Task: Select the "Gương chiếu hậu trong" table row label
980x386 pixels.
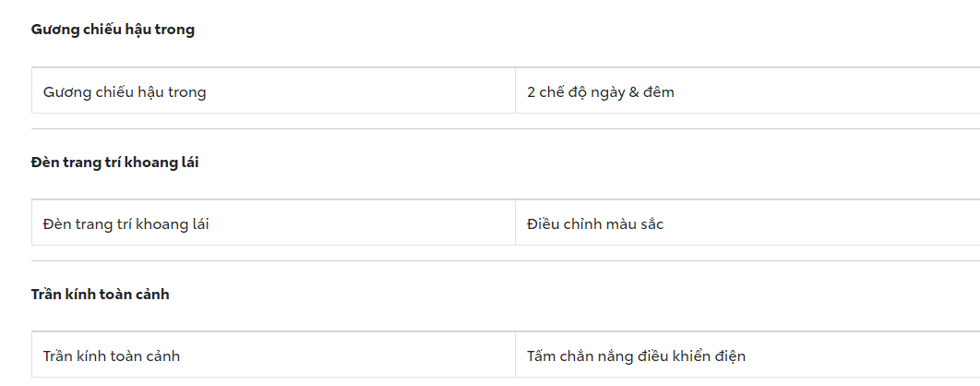Action: [x=125, y=92]
